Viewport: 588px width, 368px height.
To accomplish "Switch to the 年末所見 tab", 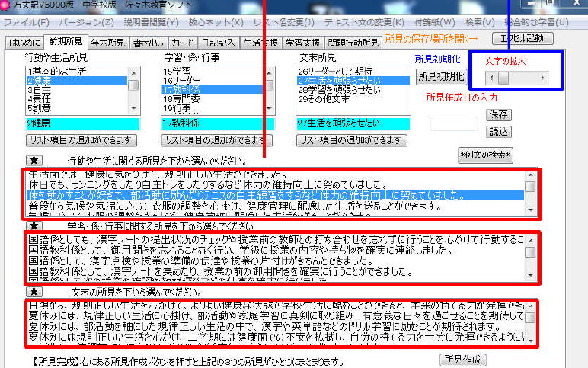I will click(x=108, y=43).
